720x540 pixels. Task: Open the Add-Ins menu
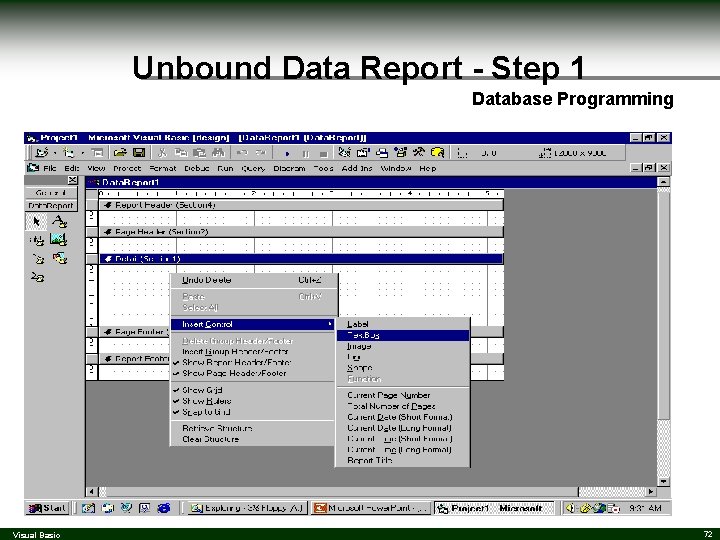pyautogui.click(x=357, y=168)
